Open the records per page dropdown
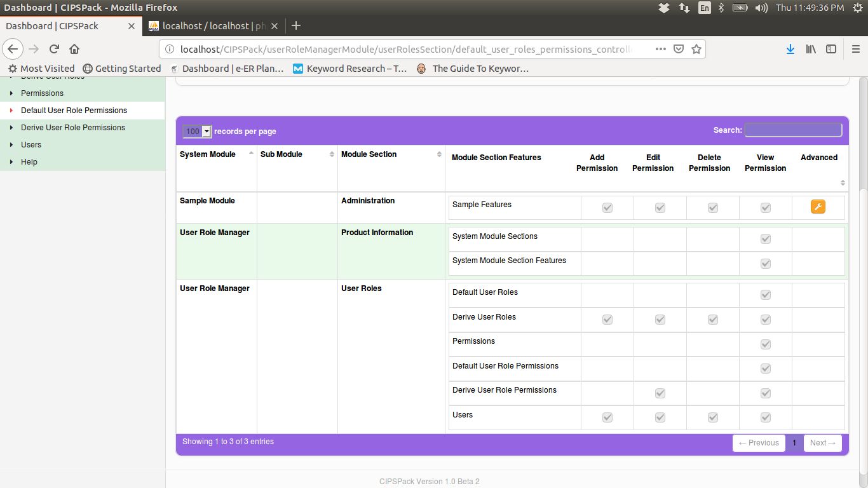Screen dimensions: 868x488 tap(197, 132)
